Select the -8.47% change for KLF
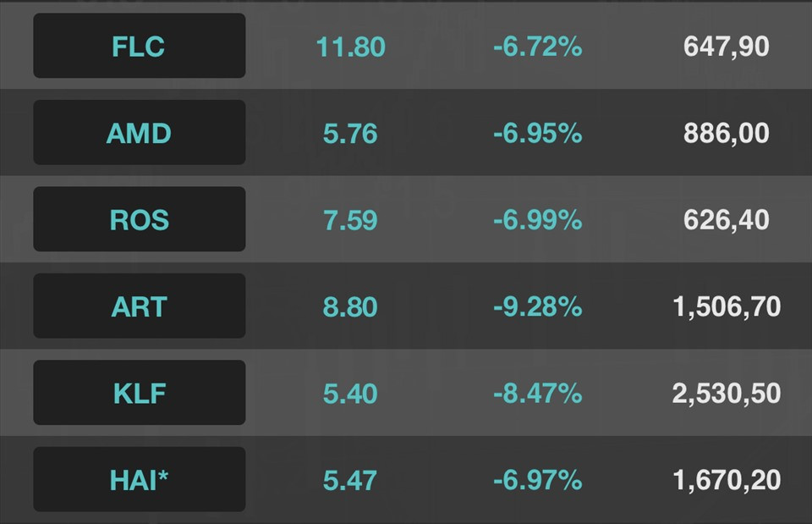 coord(538,394)
